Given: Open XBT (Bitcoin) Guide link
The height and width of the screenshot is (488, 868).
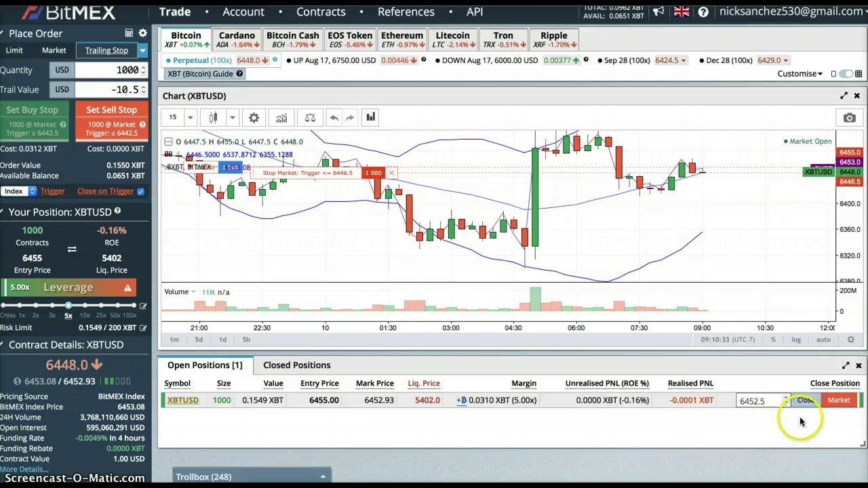Looking at the screenshot, I should tap(204, 74).
